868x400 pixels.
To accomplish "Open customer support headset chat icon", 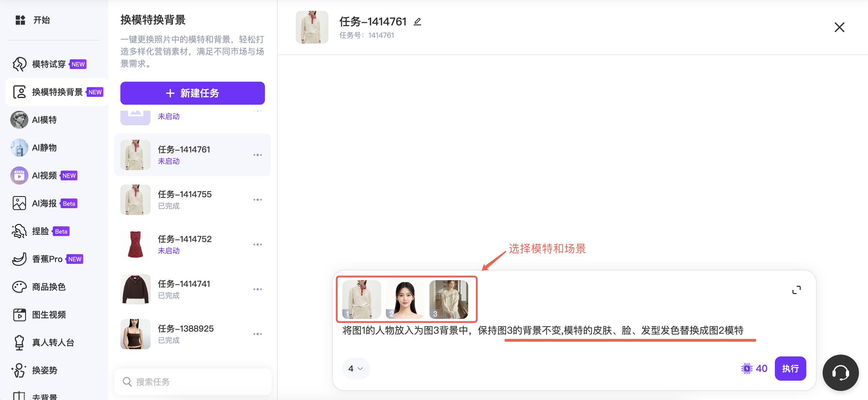I will point(840,372).
